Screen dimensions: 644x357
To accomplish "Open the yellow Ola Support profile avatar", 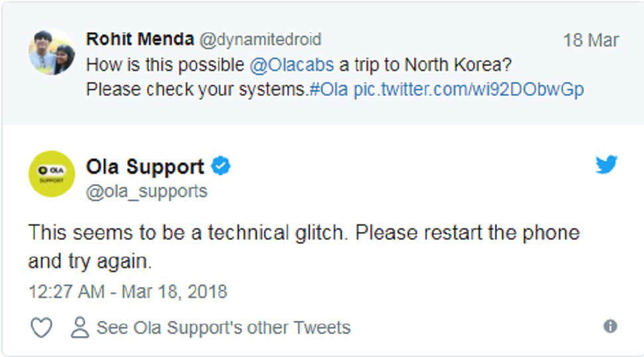I will pos(51,173).
